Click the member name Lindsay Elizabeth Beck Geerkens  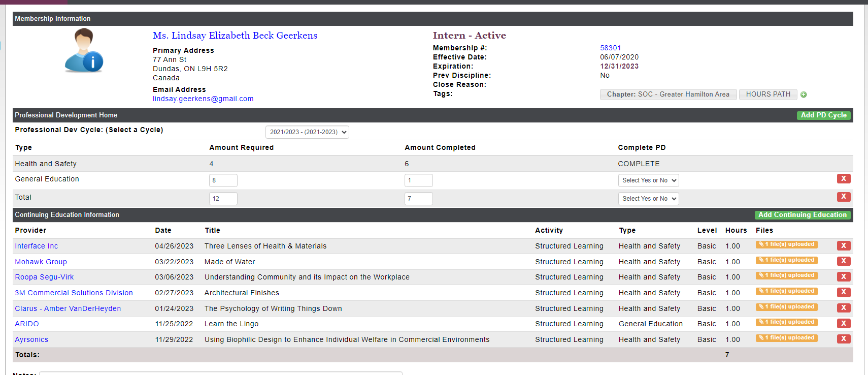tap(235, 35)
